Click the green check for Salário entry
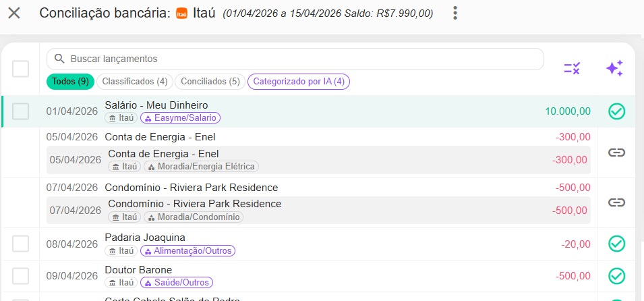644x301 pixels. [616, 111]
